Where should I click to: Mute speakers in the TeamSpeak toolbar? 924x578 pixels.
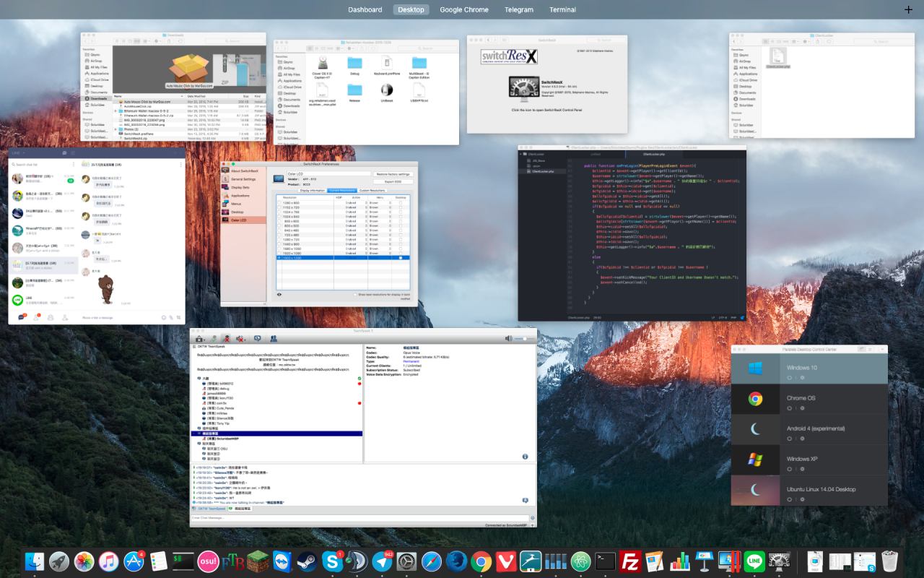pyautogui.click(x=241, y=338)
